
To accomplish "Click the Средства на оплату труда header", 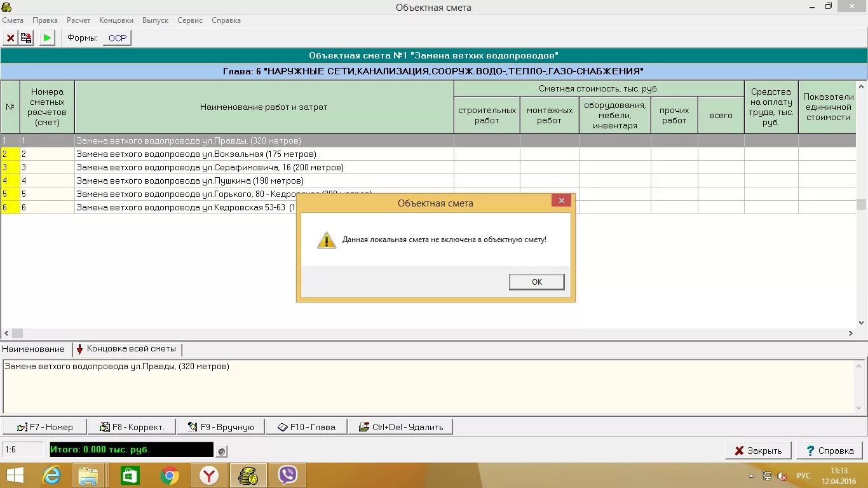I will click(771, 107).
